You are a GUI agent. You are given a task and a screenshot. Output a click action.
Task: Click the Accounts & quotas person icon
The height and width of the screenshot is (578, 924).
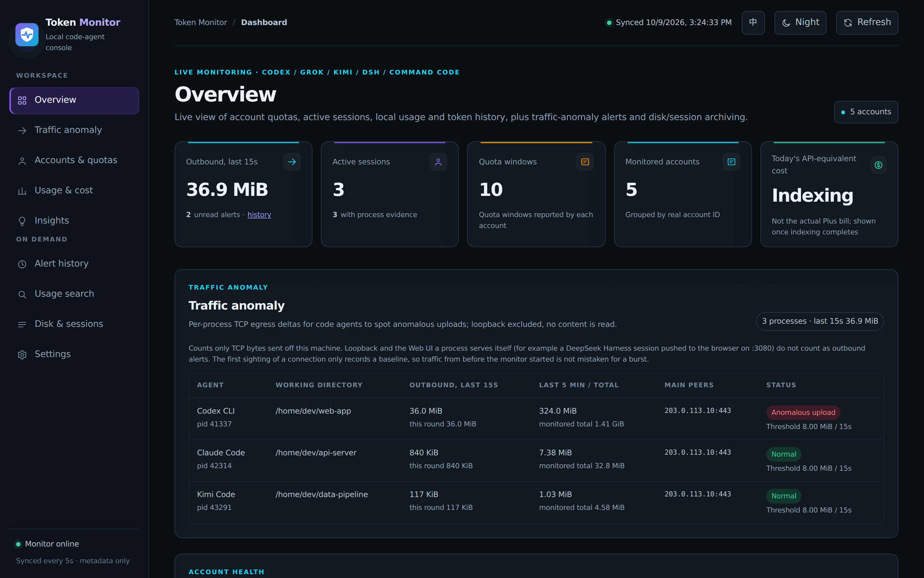(22, 161)
